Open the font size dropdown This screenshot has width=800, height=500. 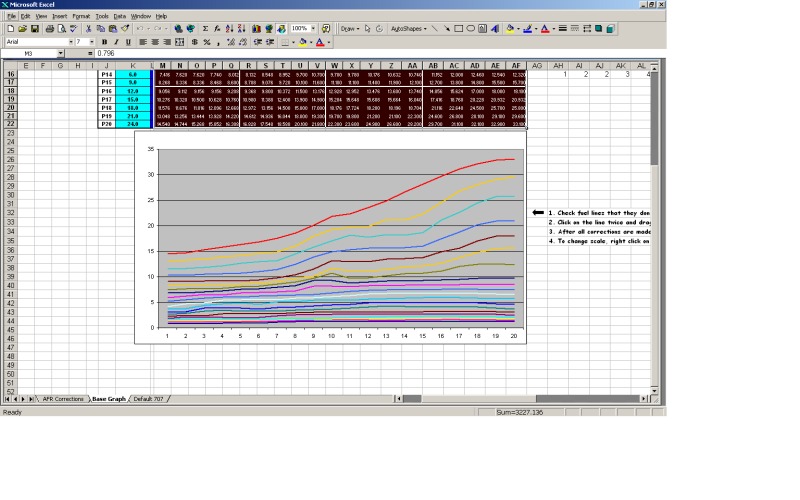[92, 42]
